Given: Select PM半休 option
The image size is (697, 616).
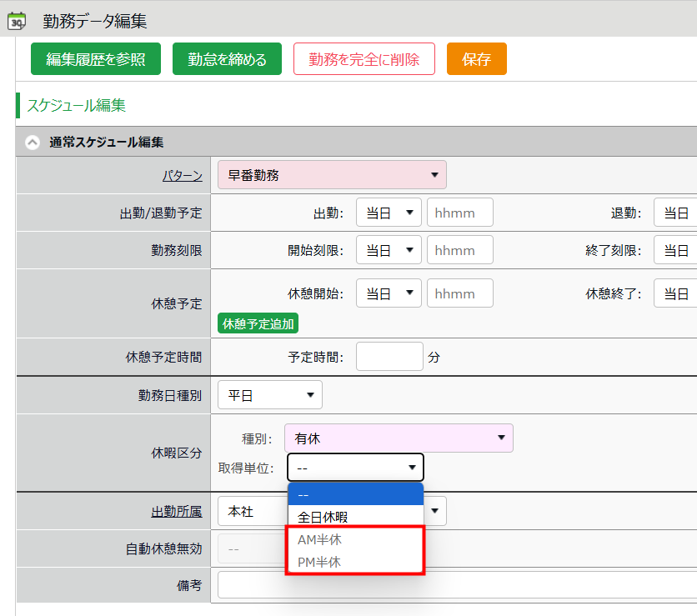Looking at the screenshot, I should (356, 562).
